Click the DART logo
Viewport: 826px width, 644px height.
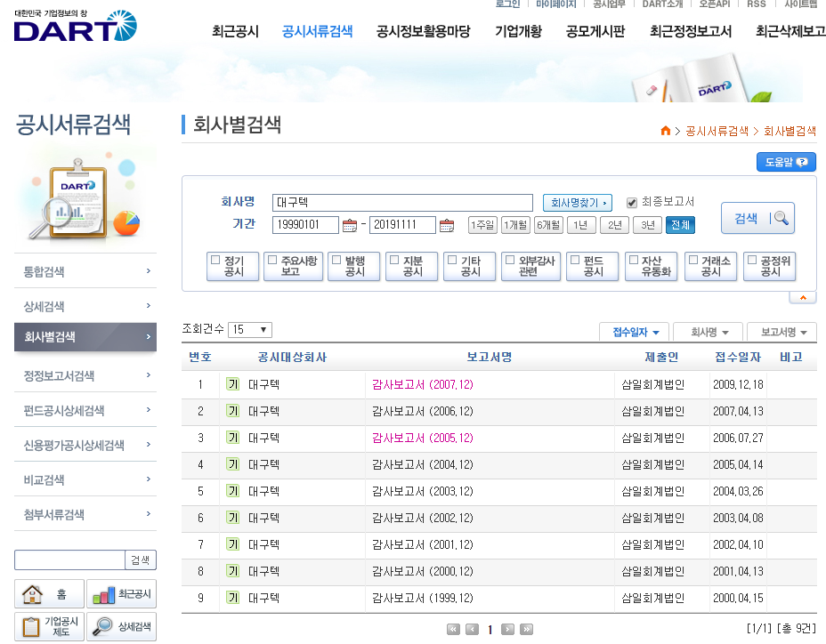76,25
